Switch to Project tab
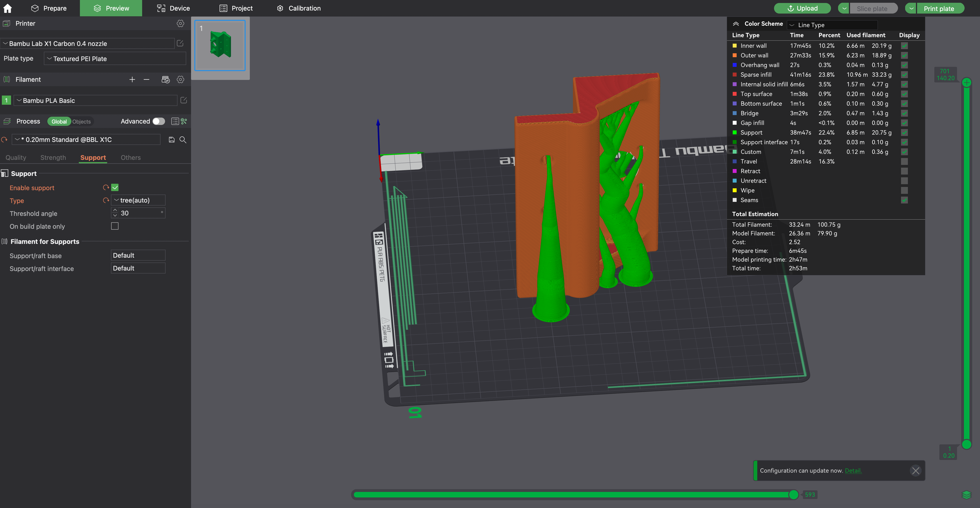The image size is (980, 508). (236, 8)
